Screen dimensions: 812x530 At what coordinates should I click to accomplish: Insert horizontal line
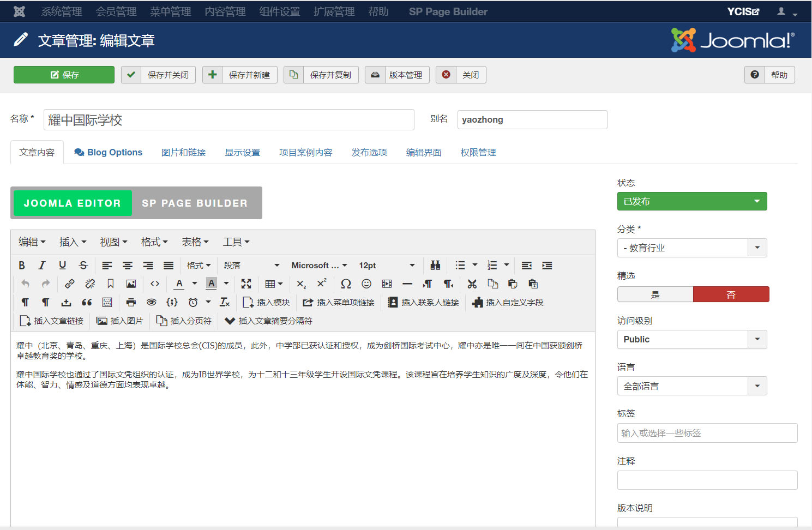tap(407, 284)
